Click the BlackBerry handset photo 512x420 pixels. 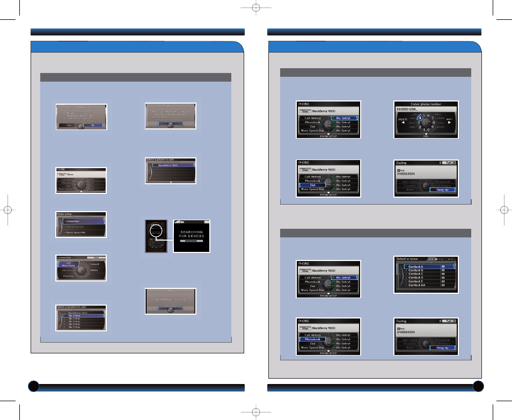(156, 236)
